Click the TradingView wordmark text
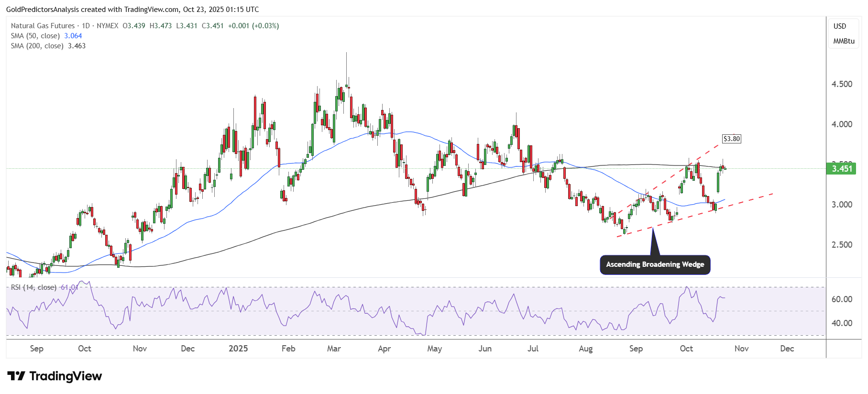 click(x=66, y=376)
